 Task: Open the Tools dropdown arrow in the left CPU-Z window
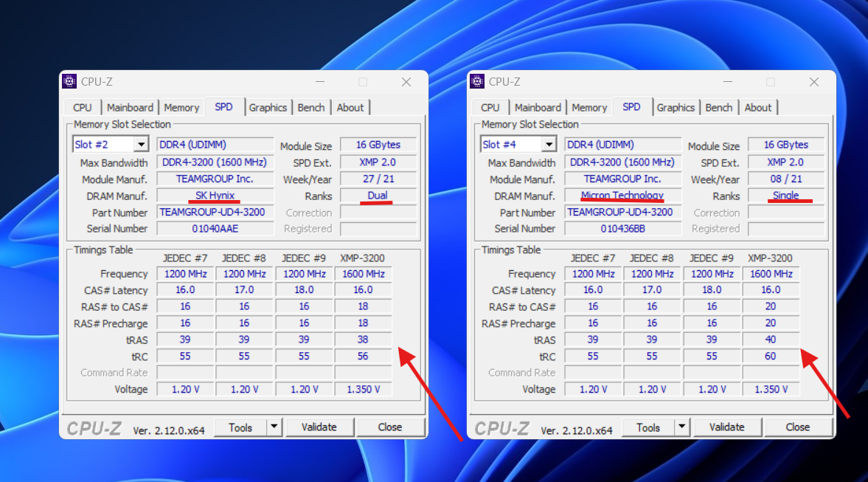click(x=274, y=427)
